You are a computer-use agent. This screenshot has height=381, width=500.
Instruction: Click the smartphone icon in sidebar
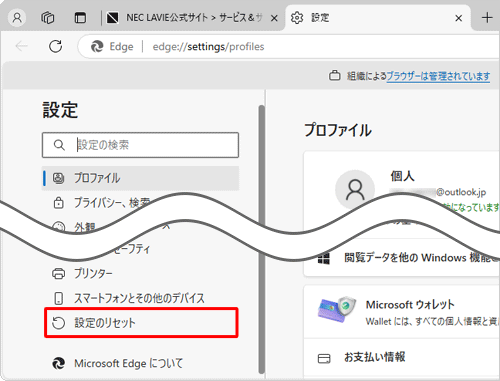59,298
